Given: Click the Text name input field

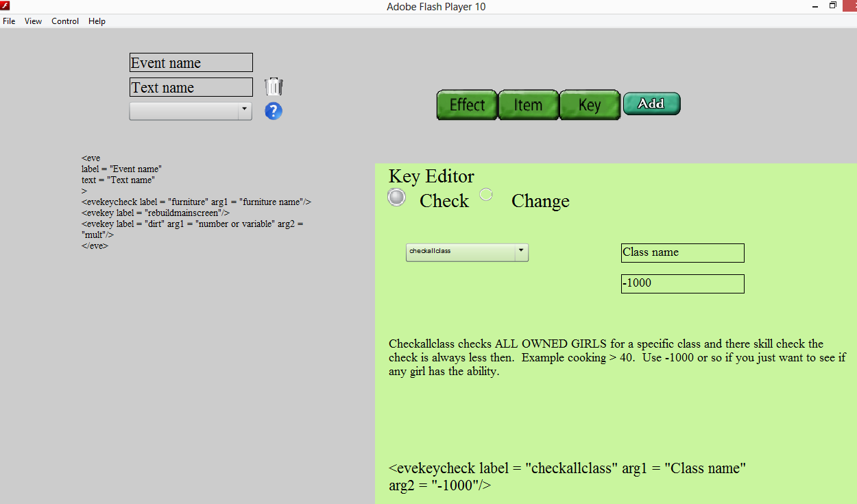Looking at the screenshot, I should click(x=191, y=87).
